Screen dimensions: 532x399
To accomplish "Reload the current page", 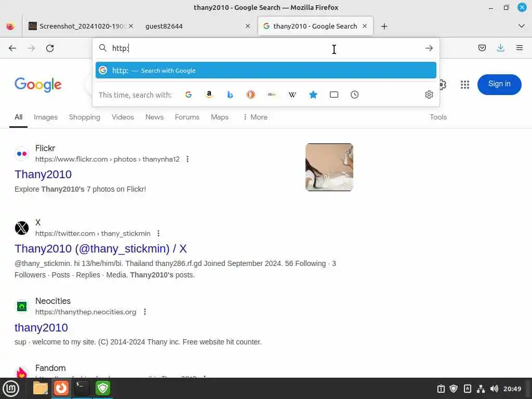I will pyautogui.click(x=50, y=48).
